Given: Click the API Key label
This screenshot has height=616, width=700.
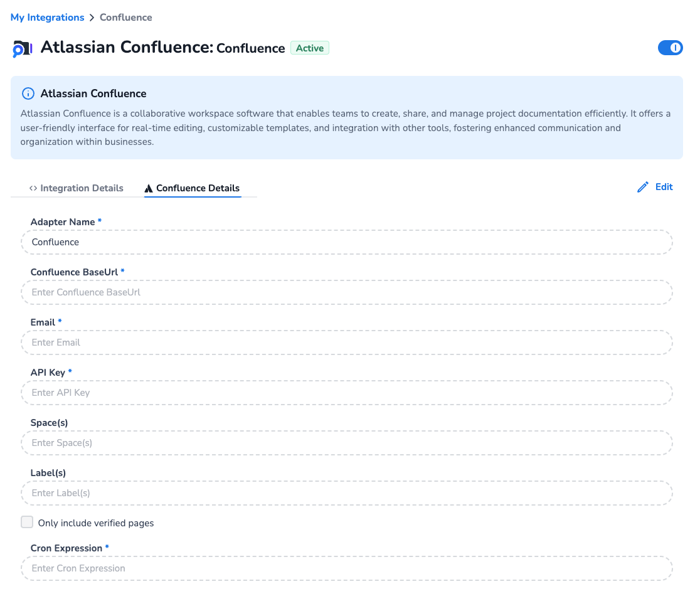Looking at the screenshot, I should pos(48,373).
